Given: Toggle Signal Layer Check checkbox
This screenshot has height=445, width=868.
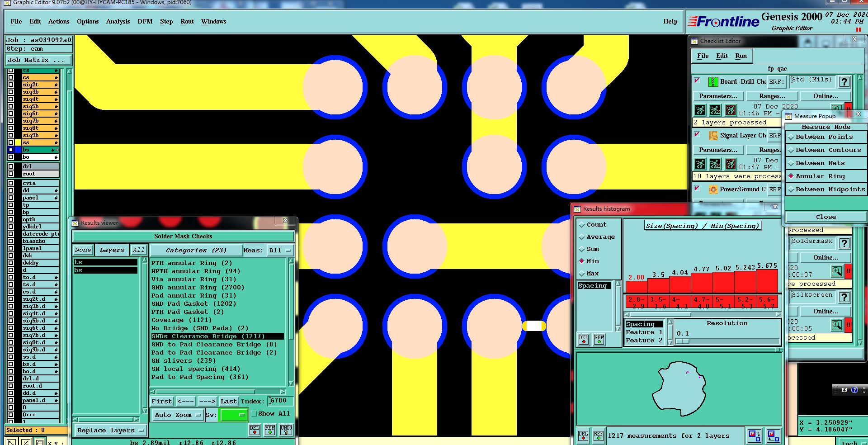Looking at the screenshot, I should coord(697,135).
